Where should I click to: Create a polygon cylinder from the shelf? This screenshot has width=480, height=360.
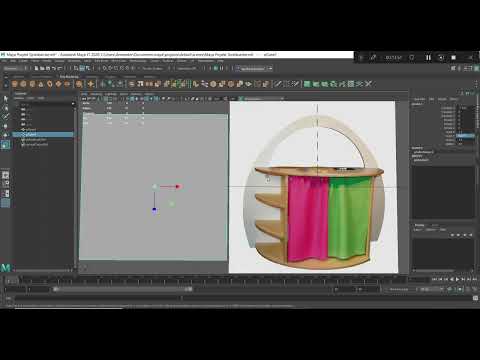coord(32,84)
